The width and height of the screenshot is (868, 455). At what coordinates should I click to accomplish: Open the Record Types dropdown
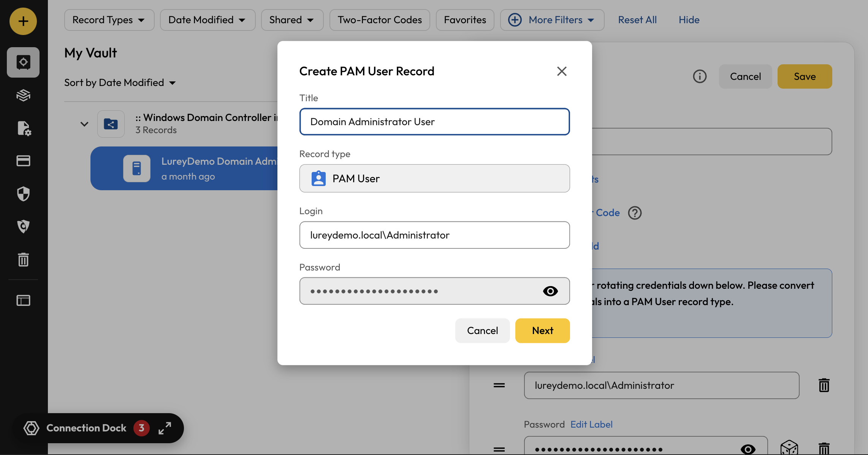109,20
